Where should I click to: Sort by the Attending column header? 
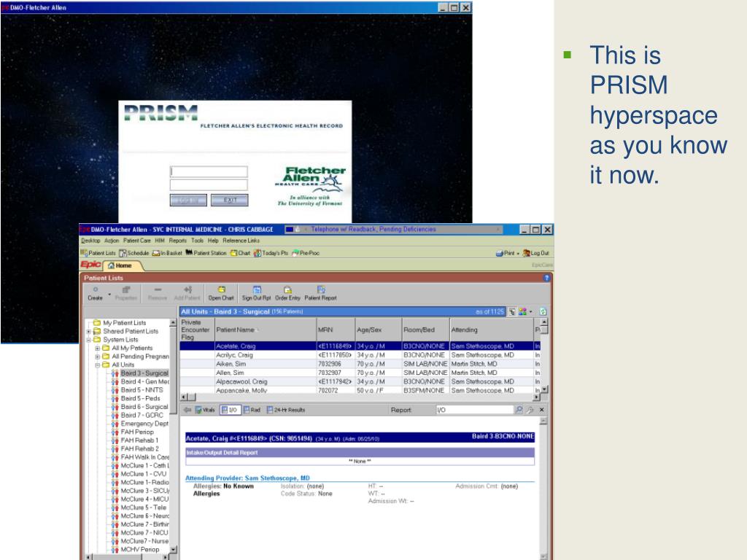tap(492, 330)
